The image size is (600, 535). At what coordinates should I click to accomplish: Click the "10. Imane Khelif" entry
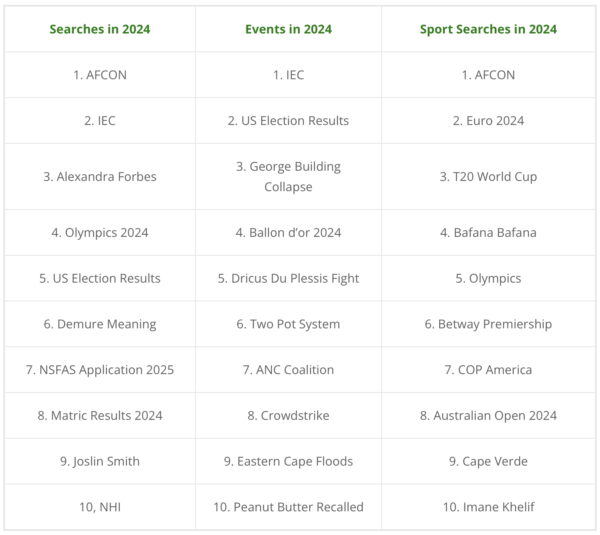tap(488, 507)
